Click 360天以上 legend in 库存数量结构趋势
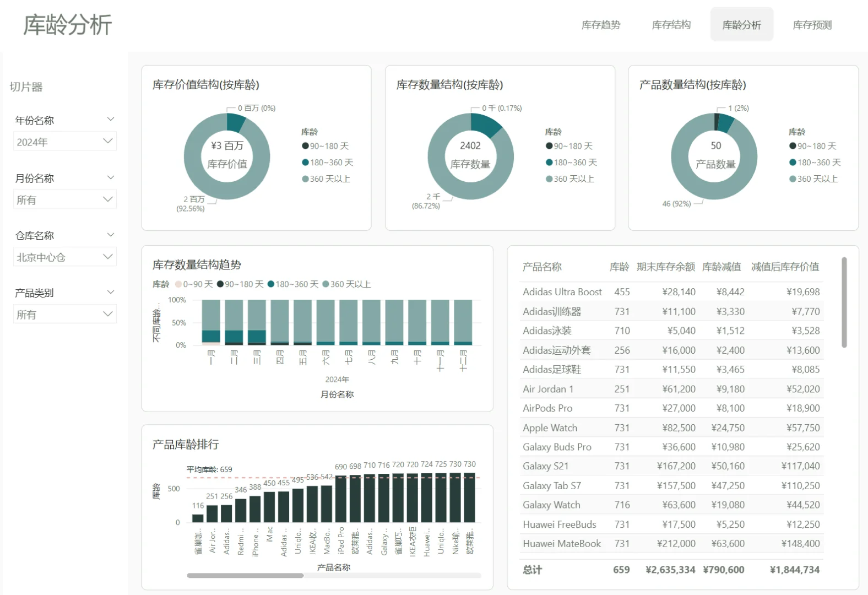Screen dimensions: 868x595 346,284
